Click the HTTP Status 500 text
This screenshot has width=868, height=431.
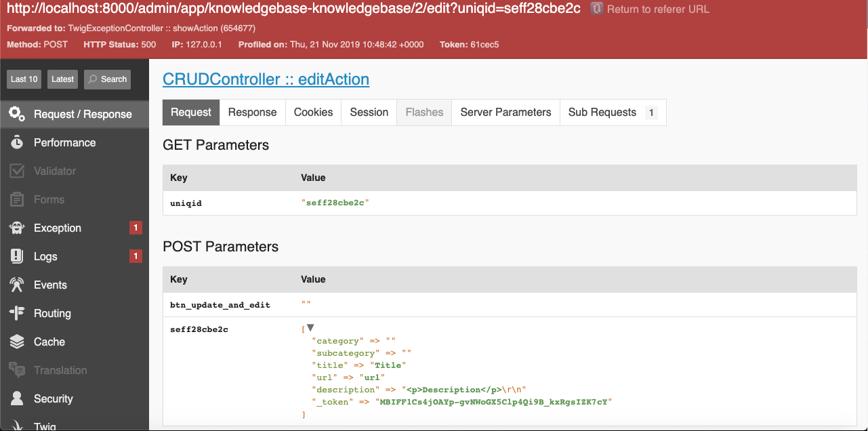119,44
